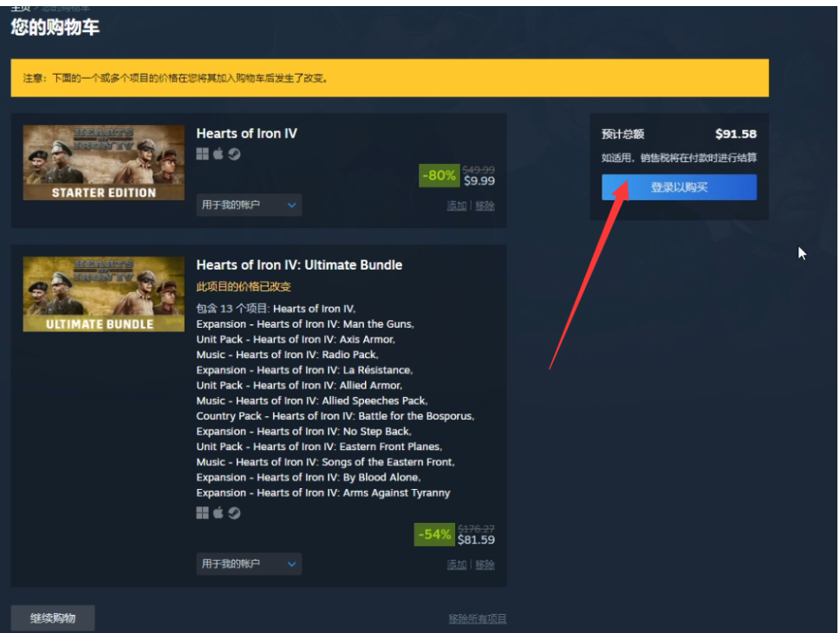Click 'By Blood Alone' expansion line

pyautogui.click(x=309, y=477)
